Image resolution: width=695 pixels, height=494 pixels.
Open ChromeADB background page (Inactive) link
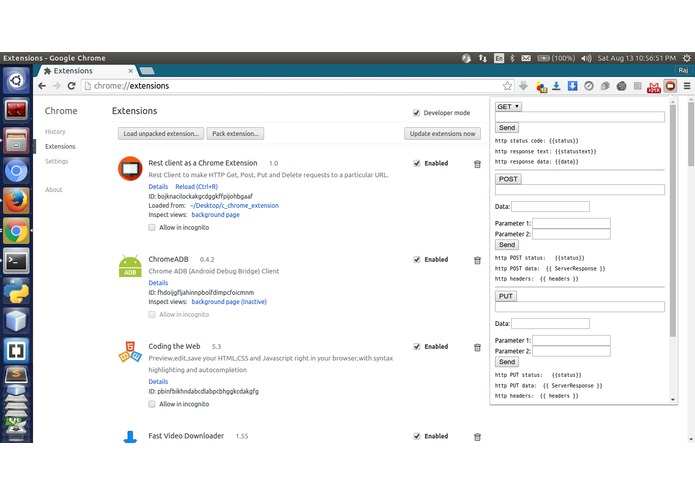(229, 302)
